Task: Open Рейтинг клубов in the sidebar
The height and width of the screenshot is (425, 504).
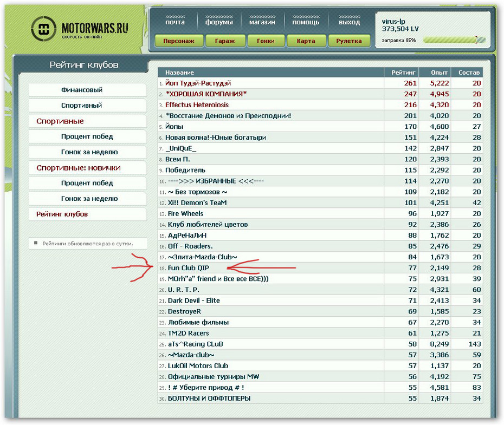Action: [x=62, y=214]
